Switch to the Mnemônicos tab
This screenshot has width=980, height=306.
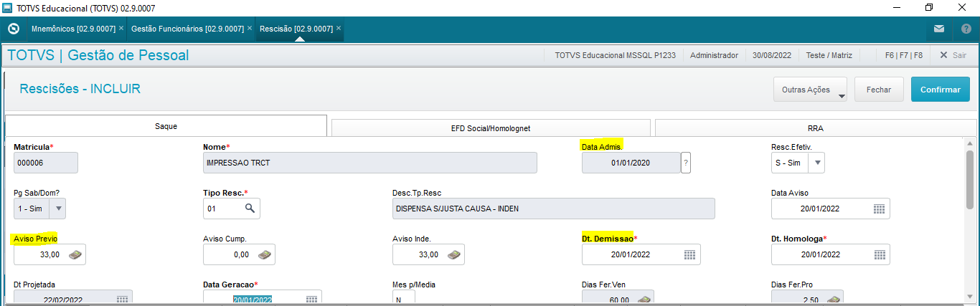[73, 29]
